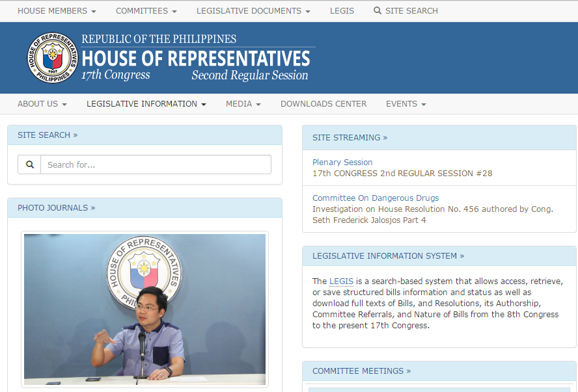The image size is (578, 392).
Task: Expand the House Members dropdown menu
Action: [x=57, y=11]
